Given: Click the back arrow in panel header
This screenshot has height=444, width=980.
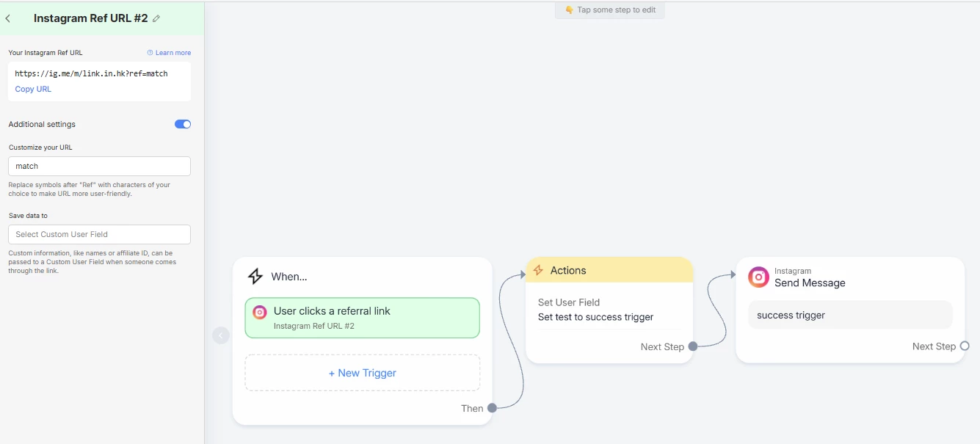Looking at the screenshot, I should coord(8,18).
